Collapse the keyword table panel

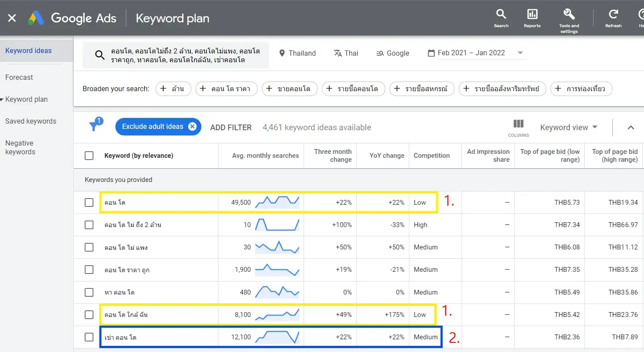point(630,127)
